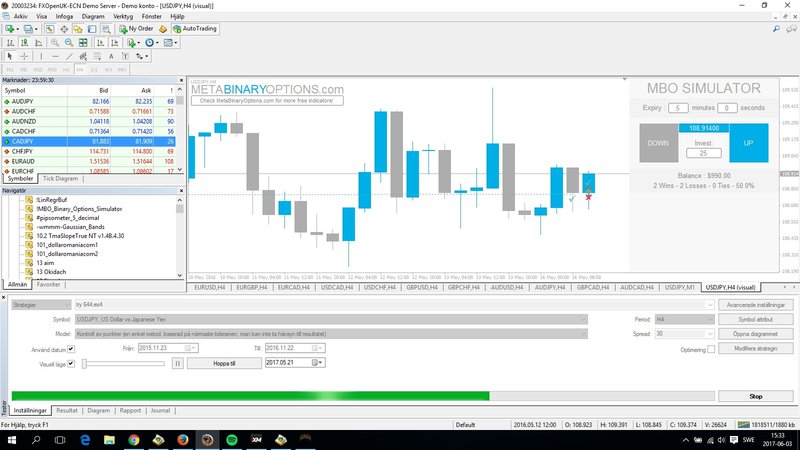Select the trendline drawing tool
The width and height of the screenshot is (800, 450).
tap(69, 56)
